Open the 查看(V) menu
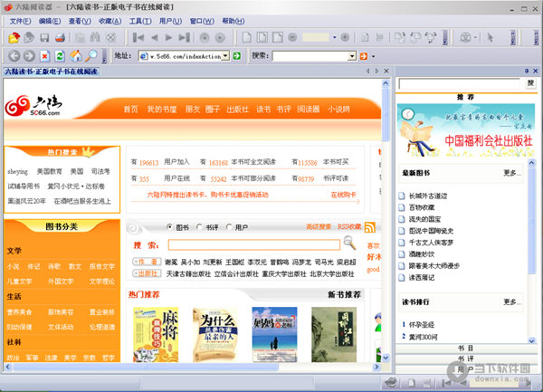This screenshot has height=392, width=543. [x=80, y=21]
